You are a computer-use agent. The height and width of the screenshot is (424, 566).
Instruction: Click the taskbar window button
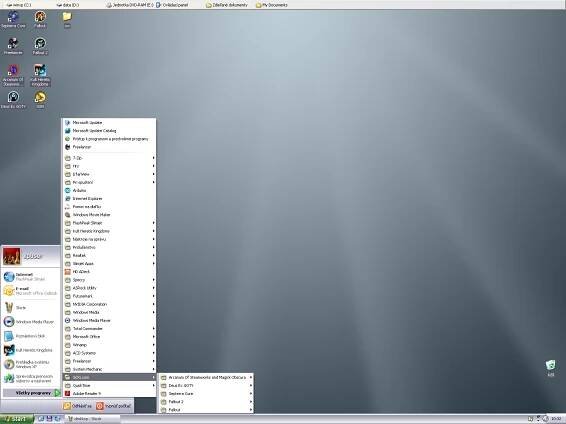coord(93,419)
